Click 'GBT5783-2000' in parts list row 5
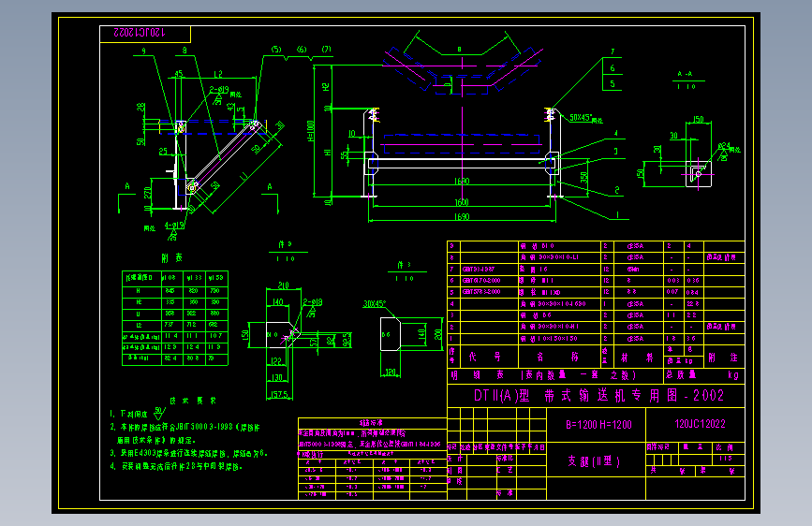812x526 pixels. [481, 292]
